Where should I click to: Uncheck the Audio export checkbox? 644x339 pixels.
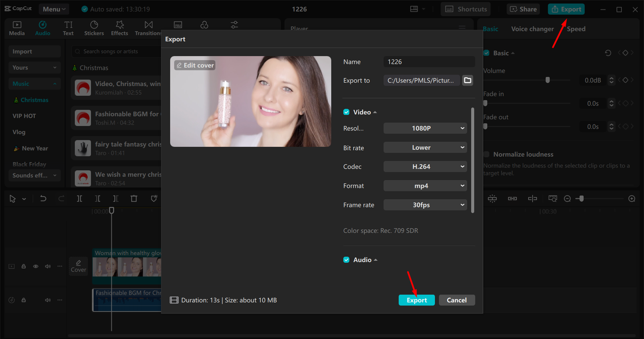click(x=346, y=260)
